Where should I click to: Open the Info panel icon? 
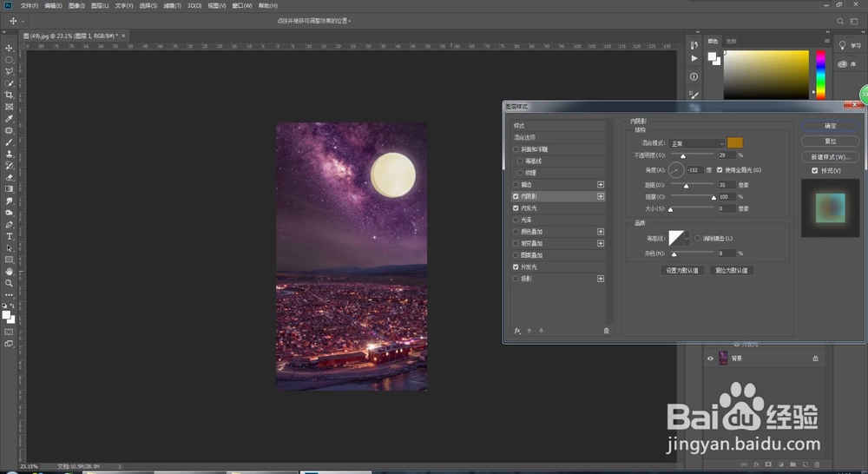[x=694, y=76]
